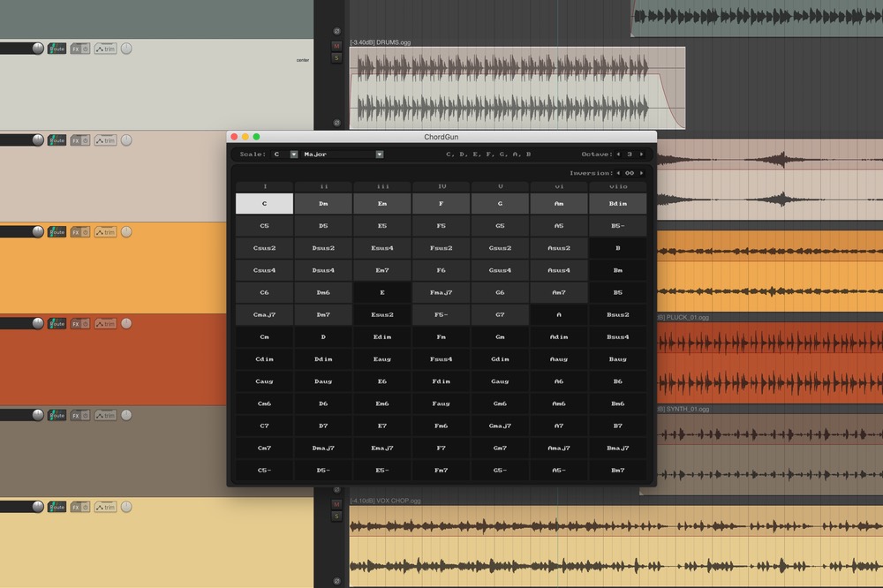Increase the Octave value with the right arrow

(642, 155)
